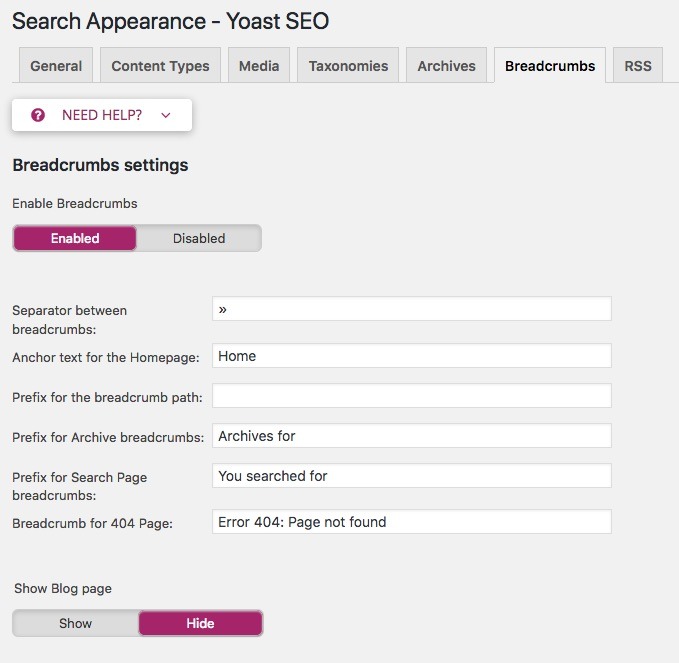Select the Breadcrumbs tab
The image size is (679, 663).
550,66
